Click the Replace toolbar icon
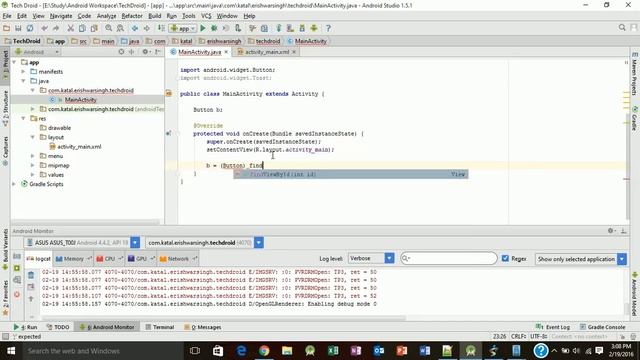 [x=120, y=28]
